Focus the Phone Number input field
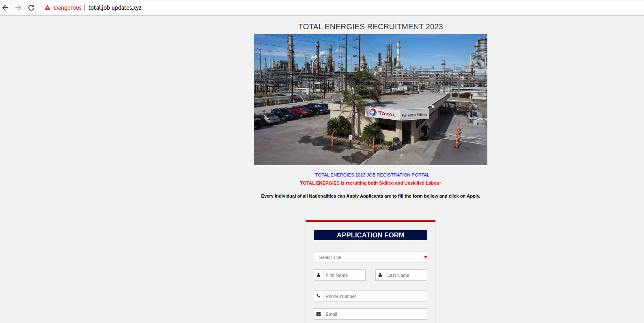The width and height of the screenshot is (644, 323). click(375, 296)
